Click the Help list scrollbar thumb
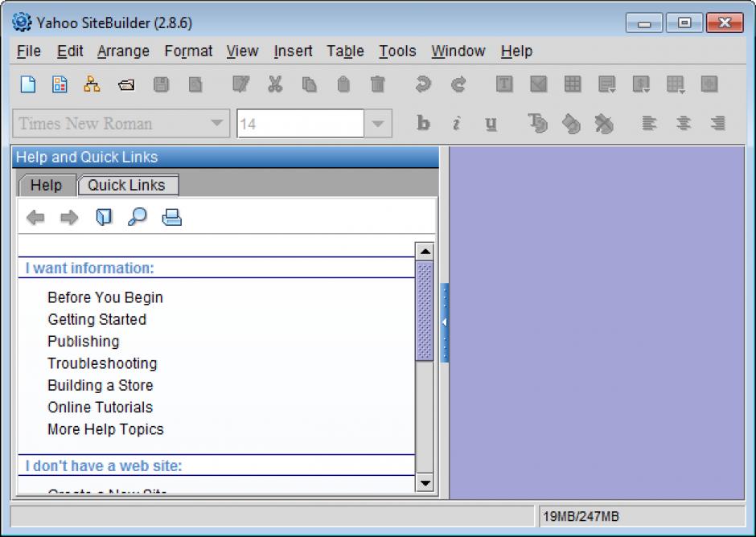 [425, 311]
